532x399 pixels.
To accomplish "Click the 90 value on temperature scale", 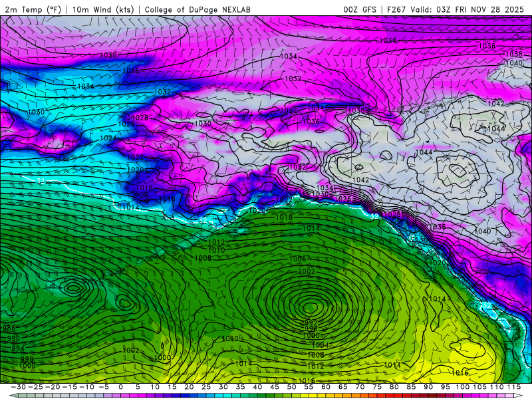I will 428,387.
